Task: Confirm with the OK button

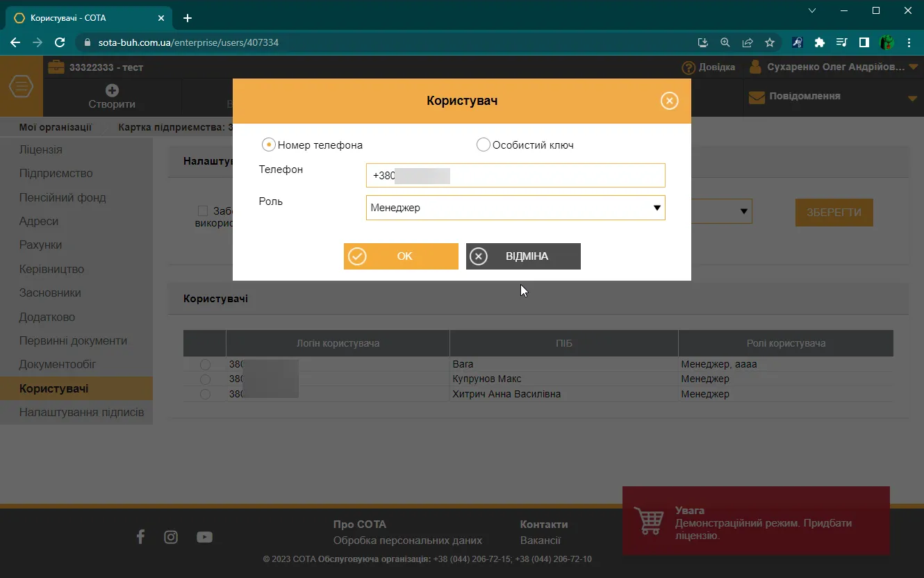Action: coord(401,256)
